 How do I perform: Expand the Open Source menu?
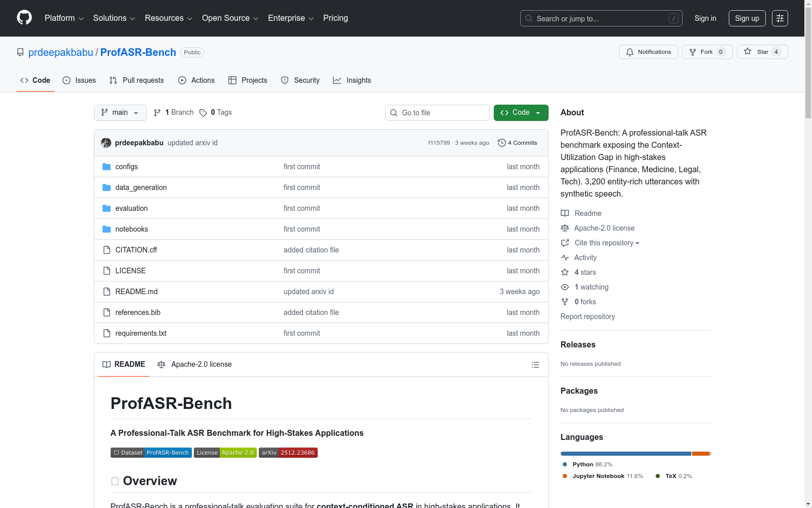coord(230,18)
